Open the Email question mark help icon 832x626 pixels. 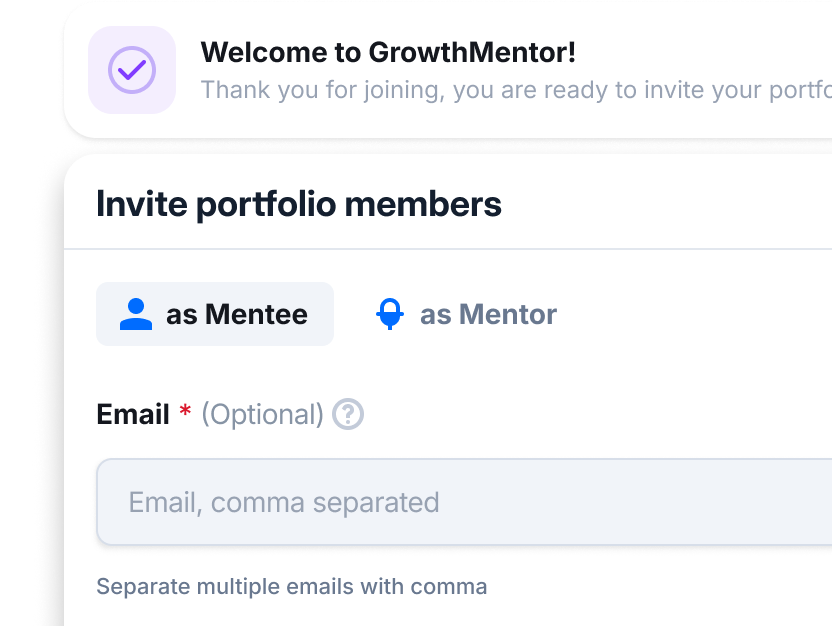348,414
